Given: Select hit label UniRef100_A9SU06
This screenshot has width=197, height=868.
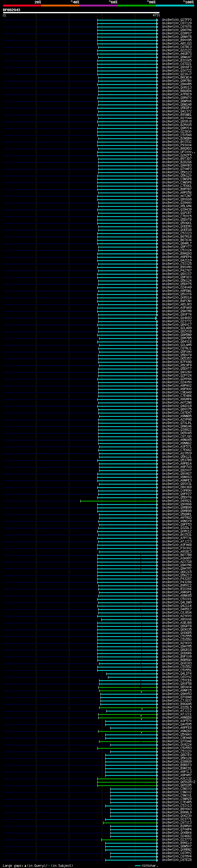Looking at the screenshot, I should click(176, 619).
